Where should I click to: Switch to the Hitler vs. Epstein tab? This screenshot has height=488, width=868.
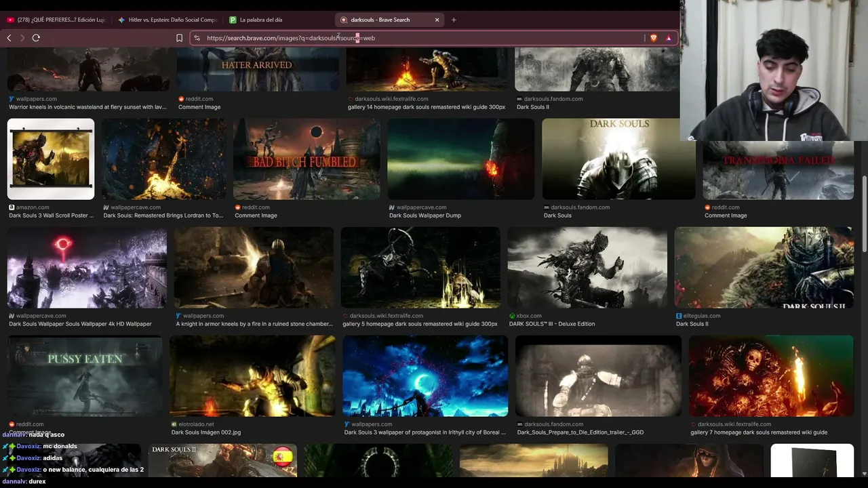coord(167,20)
